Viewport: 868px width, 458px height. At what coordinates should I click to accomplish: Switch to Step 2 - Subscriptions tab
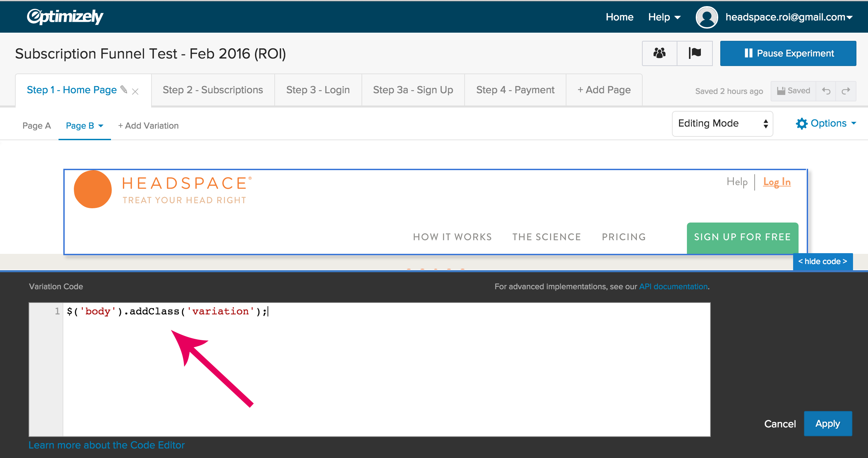point(213,90)
